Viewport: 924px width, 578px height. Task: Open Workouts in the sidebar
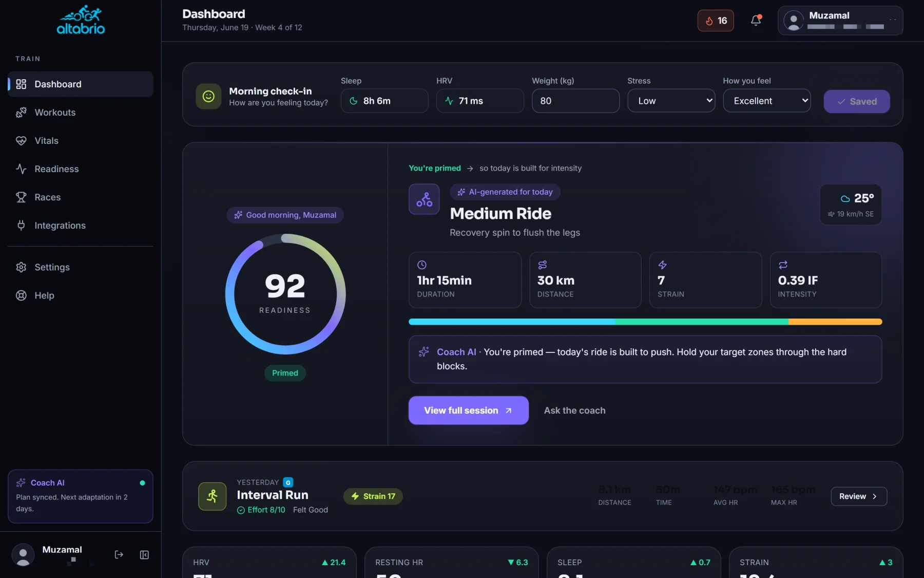pyautogui.click(x=81, y=113)
